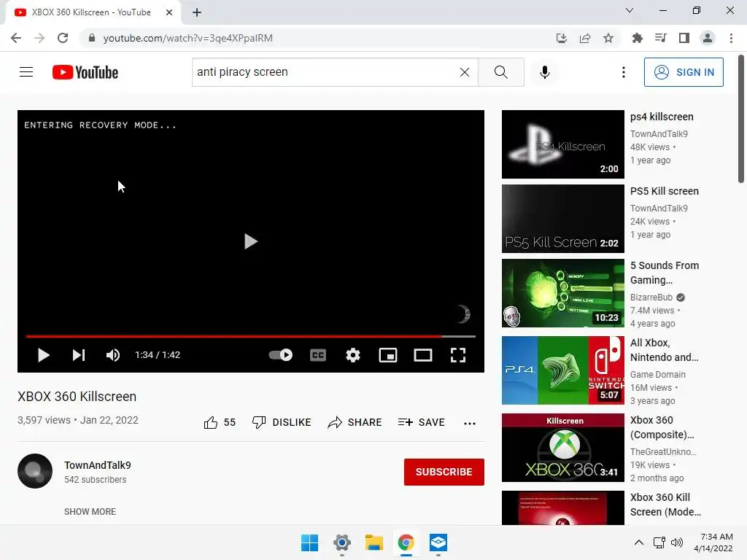Open the player settings gear
Viewport: 747px width, 560px height.
(x=353, y=355)
